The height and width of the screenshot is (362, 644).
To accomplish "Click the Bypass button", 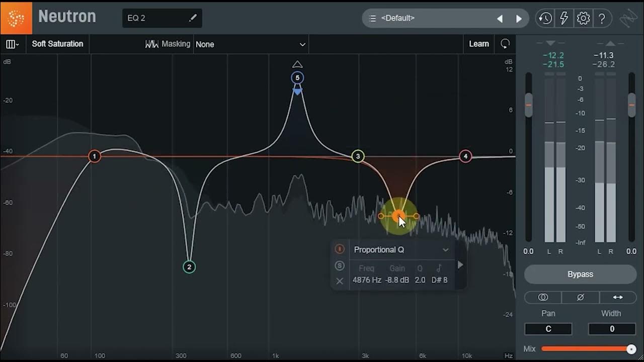I will click(x=580, y=275).
